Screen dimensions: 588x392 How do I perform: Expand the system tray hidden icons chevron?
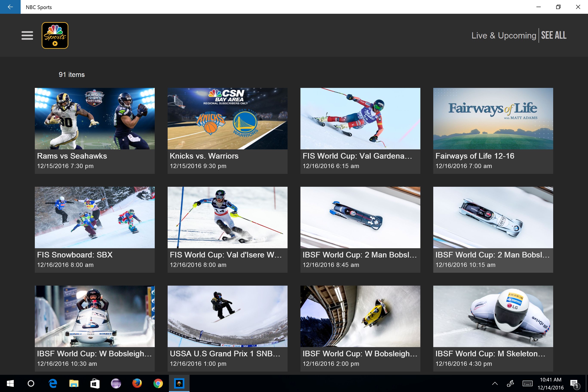tap(495, 383)
